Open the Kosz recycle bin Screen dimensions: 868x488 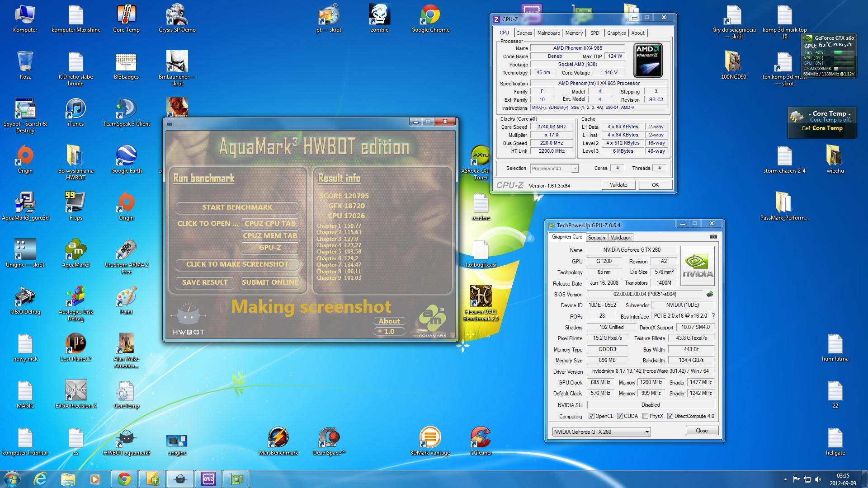25,65
